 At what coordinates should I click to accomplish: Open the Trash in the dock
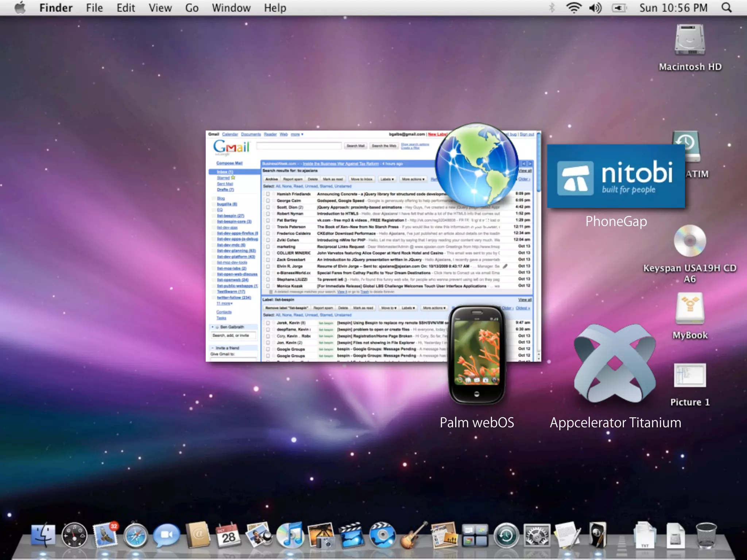(706, 535)
